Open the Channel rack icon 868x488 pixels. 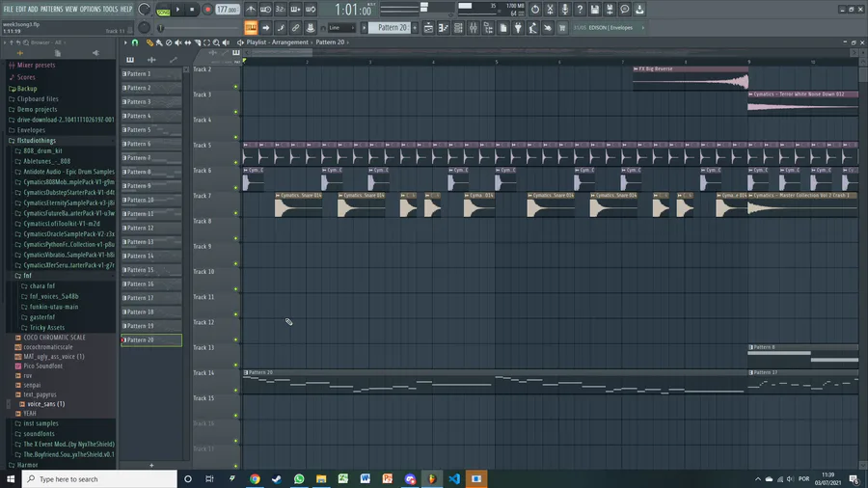click(458, 28)
